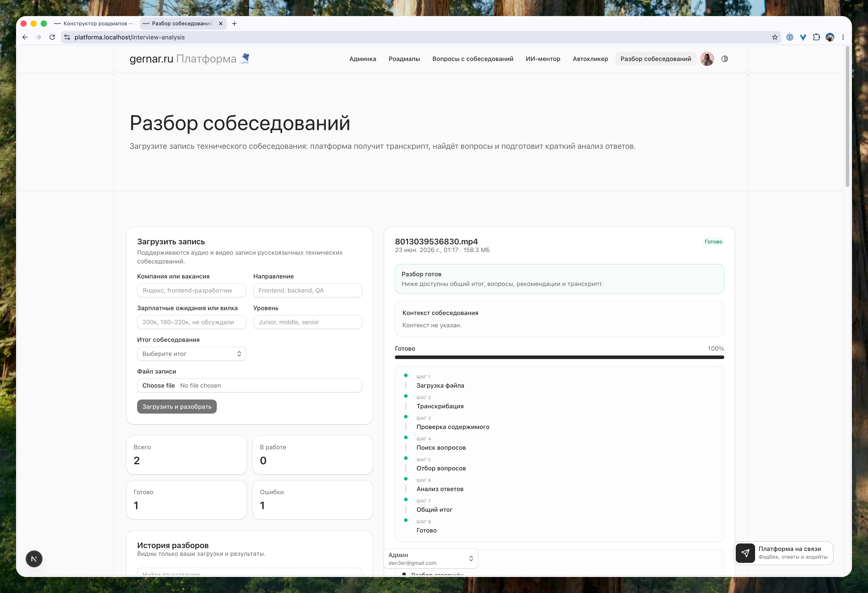Click the user avatar in site header
This screenshot has height=593, width=868.
(707, 59)
